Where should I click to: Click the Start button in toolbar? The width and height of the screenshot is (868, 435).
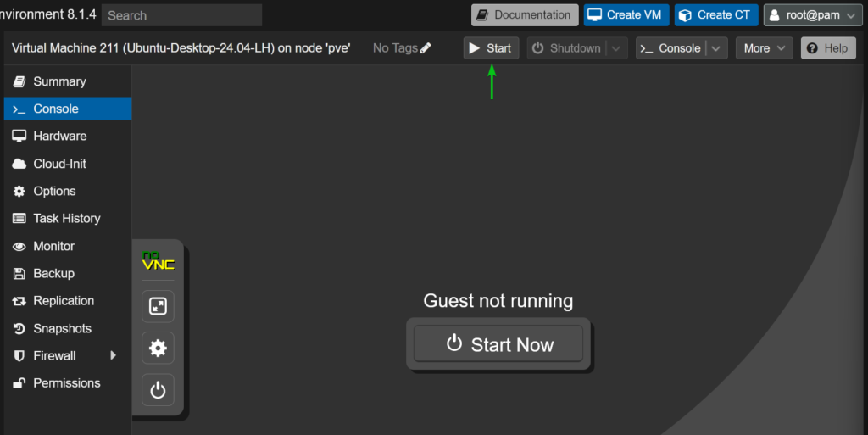pyautogui.click(x=491, y=48)
